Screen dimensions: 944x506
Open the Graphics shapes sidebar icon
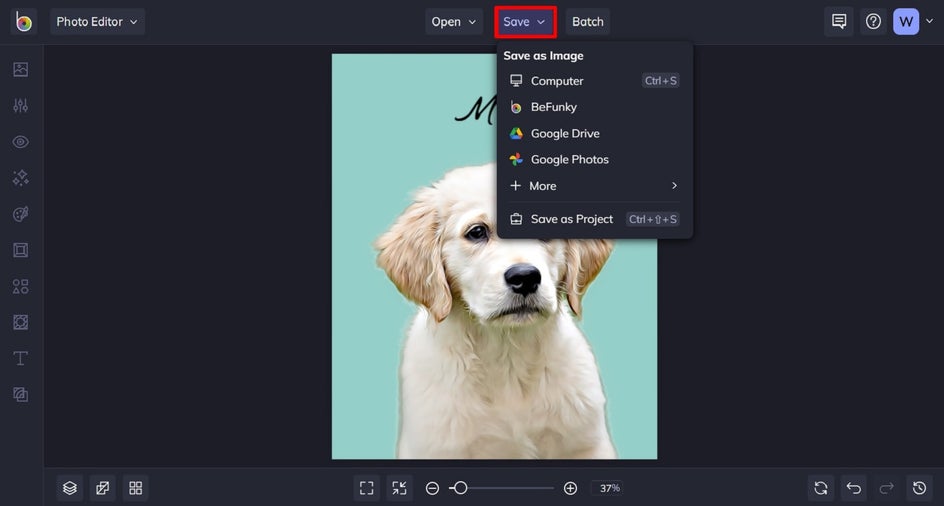(20, 286)
